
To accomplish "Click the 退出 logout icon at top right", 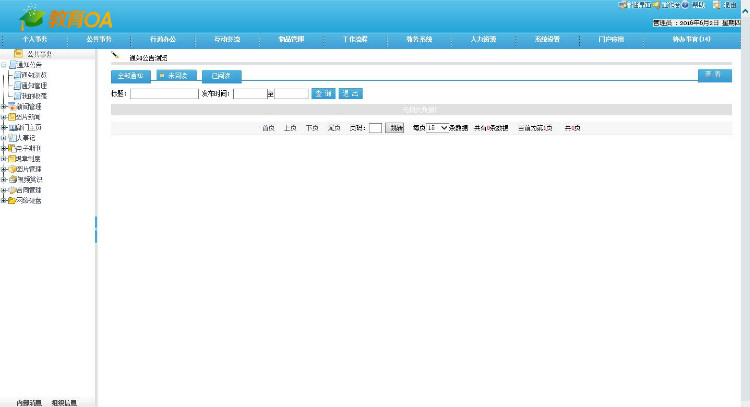I will pyautogui.click(x=716, y=5).
